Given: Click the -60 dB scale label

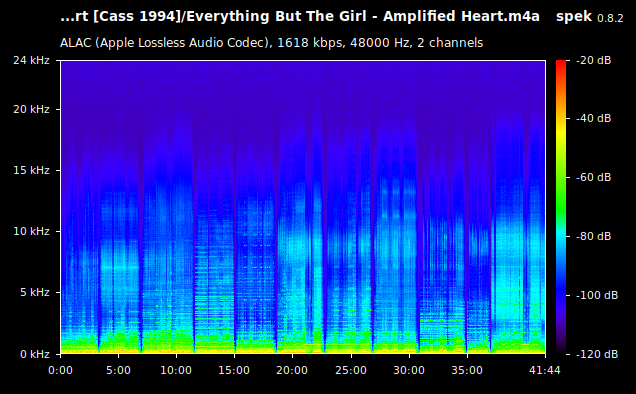Looking at the screenshot, I should 593,177.
